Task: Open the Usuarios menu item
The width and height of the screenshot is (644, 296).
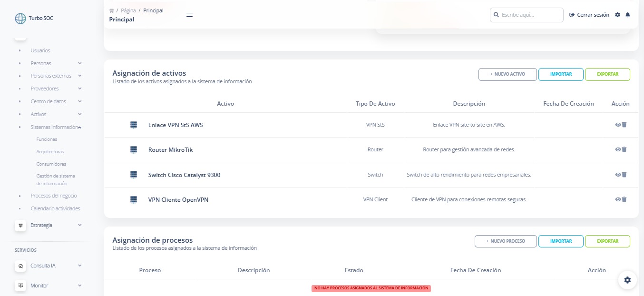Action: point(40,50)
